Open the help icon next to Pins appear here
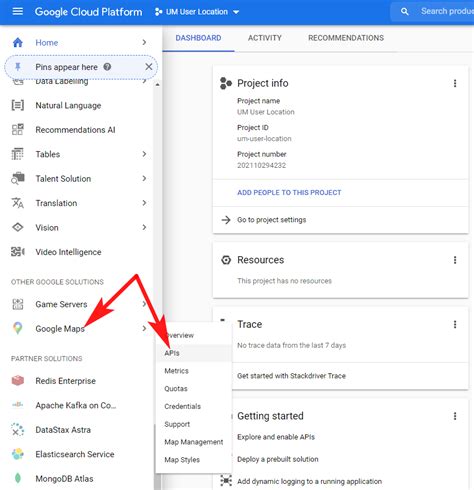Image resolution: width=474 pixels, height=490 pixels. [x=107, y=67]
